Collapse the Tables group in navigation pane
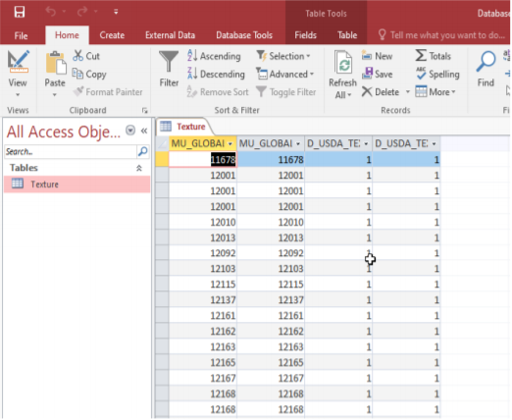 139,168
